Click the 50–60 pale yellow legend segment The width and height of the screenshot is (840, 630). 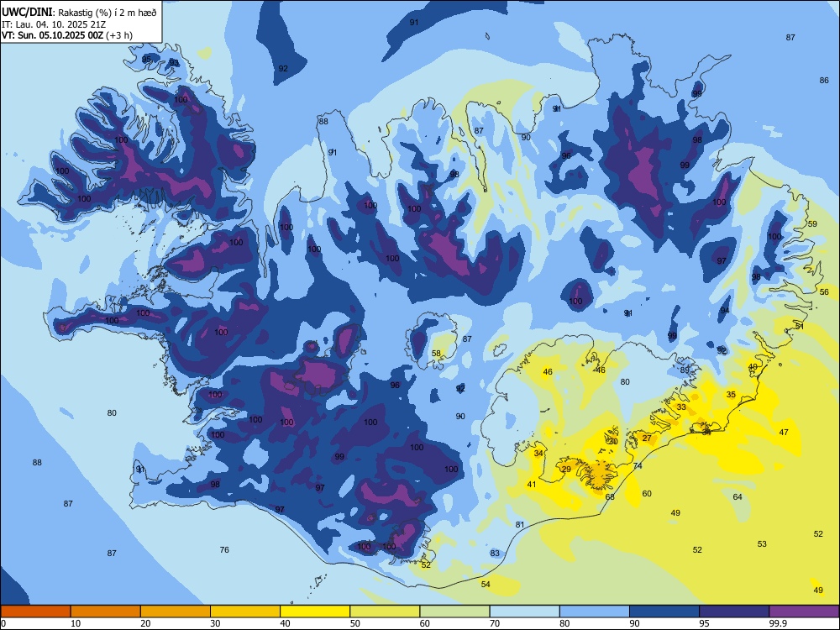pos(385,612)
